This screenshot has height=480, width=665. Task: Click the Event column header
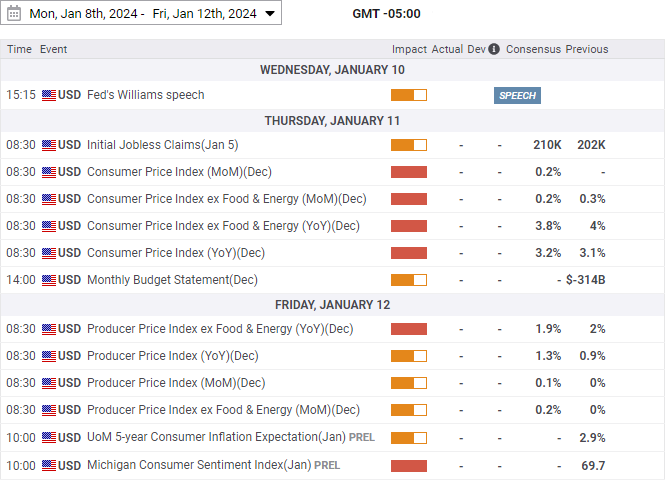53,49
